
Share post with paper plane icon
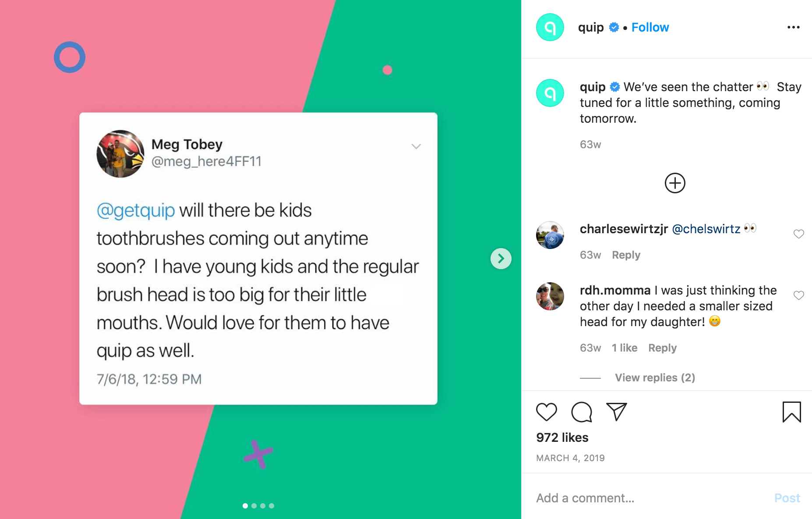click(x=617, y=412)
